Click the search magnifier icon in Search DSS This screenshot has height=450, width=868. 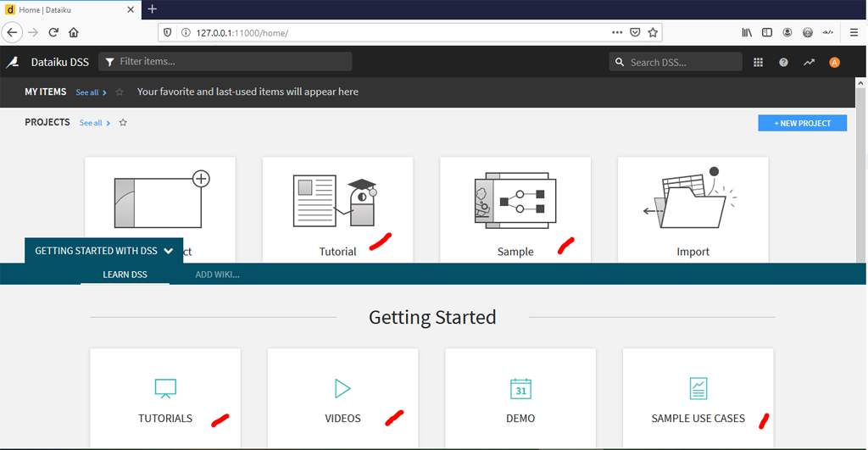pyautogui.click(x=620, y=62)
